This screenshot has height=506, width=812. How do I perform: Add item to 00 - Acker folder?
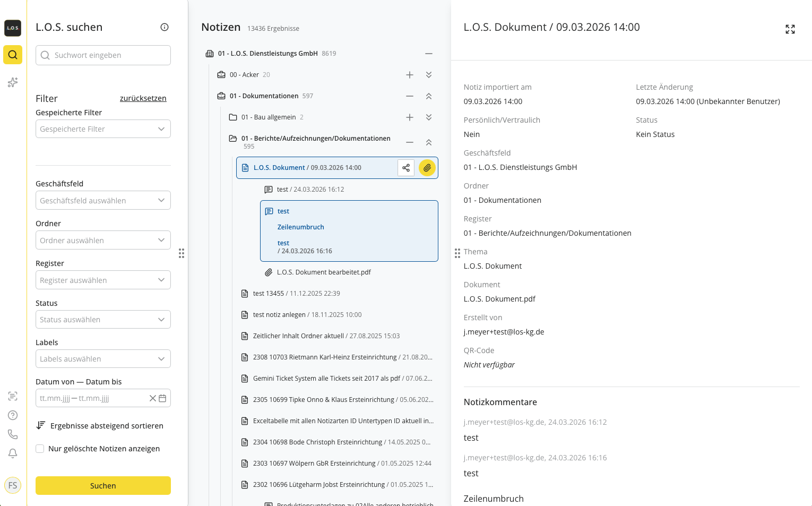tap(410, 75)
